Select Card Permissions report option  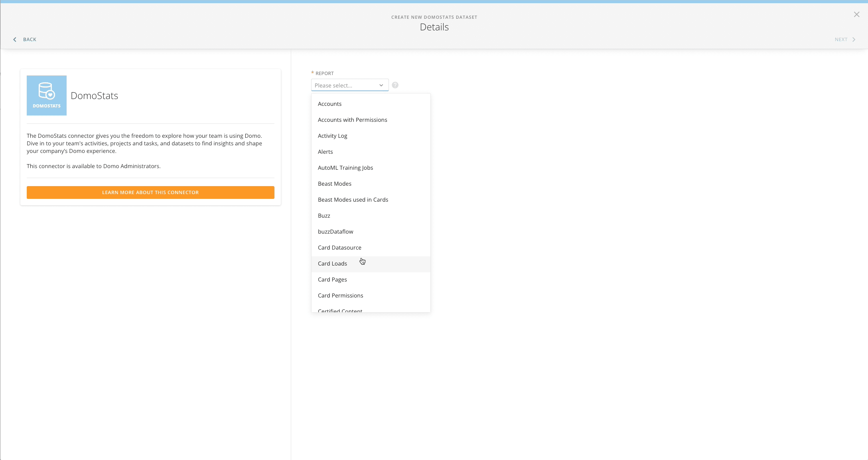coord(340,295)
